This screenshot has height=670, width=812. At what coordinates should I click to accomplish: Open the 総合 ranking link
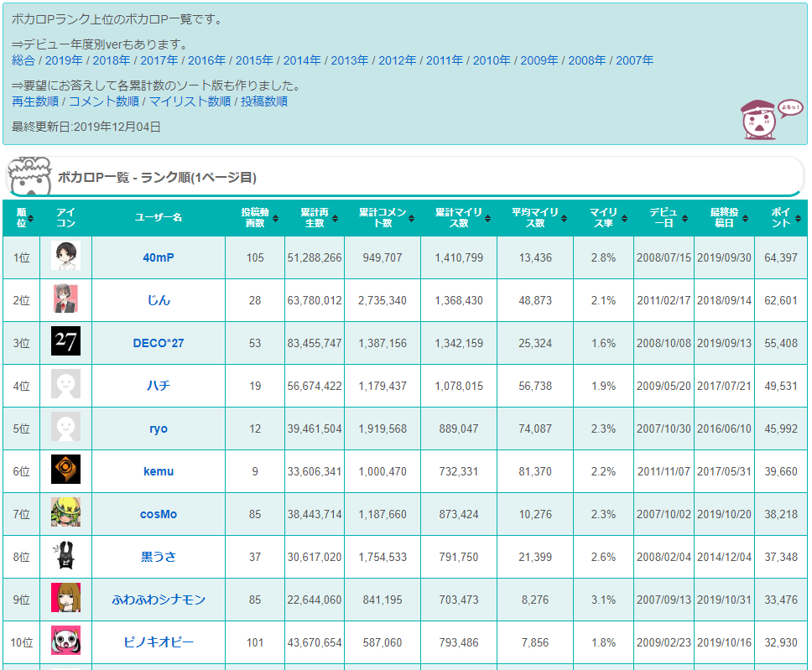pos(23,60)
